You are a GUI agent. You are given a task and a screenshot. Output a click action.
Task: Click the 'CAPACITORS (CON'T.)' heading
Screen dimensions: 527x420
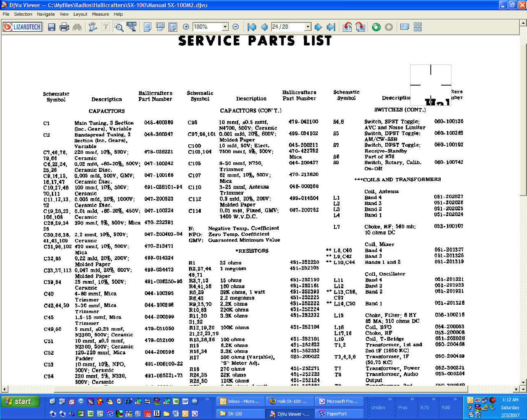coord(251,110)
